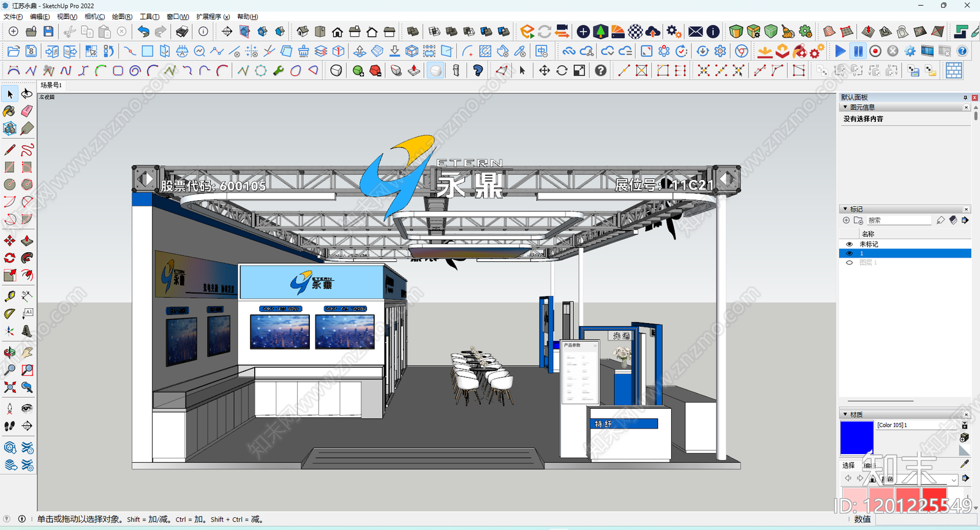Close the 图元信息 panel
The width and height of the screenshot is (980, 530).
(x=967, y=107)
